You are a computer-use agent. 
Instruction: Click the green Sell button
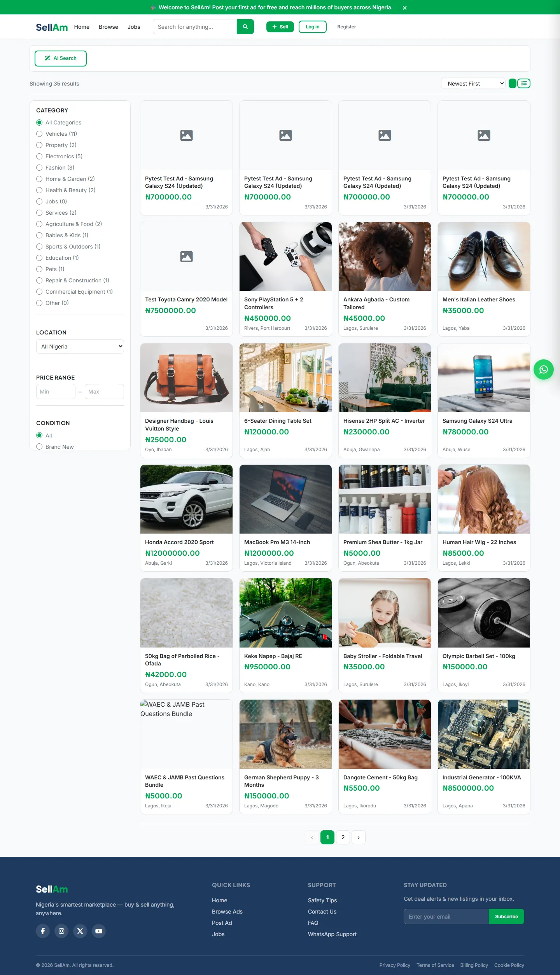coord(280,27)
